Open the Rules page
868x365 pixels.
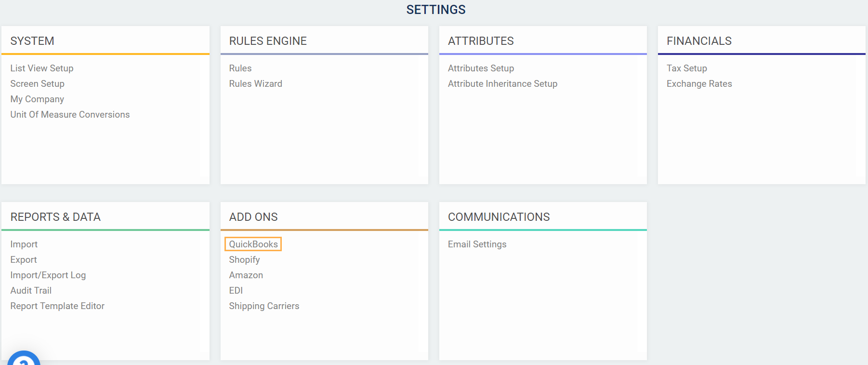coord(240,68)
